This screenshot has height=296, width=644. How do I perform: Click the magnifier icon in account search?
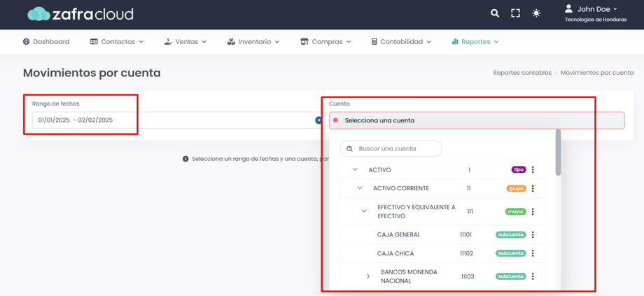coord(349,148)
